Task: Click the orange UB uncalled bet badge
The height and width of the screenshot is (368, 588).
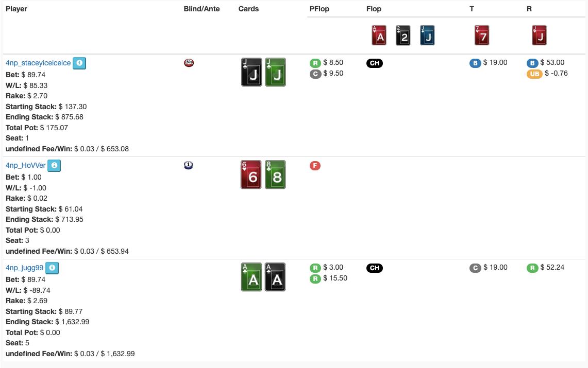Action: click(534, 74)
